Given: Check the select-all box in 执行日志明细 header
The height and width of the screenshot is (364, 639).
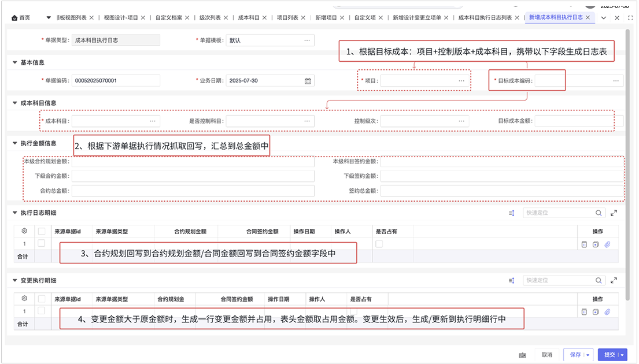Looking at the screenshot, I should tap(41, 232).
